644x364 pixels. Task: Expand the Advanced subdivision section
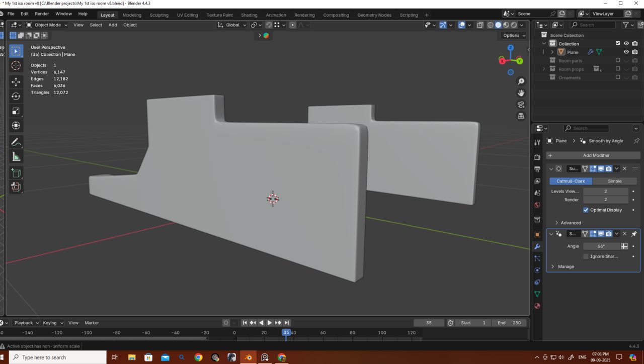571,223
